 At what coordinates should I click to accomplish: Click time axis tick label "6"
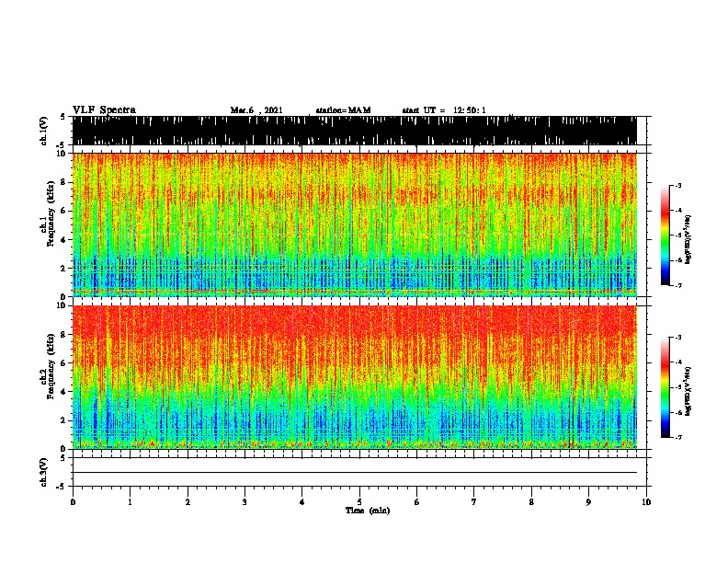click(x=417, y=502)
